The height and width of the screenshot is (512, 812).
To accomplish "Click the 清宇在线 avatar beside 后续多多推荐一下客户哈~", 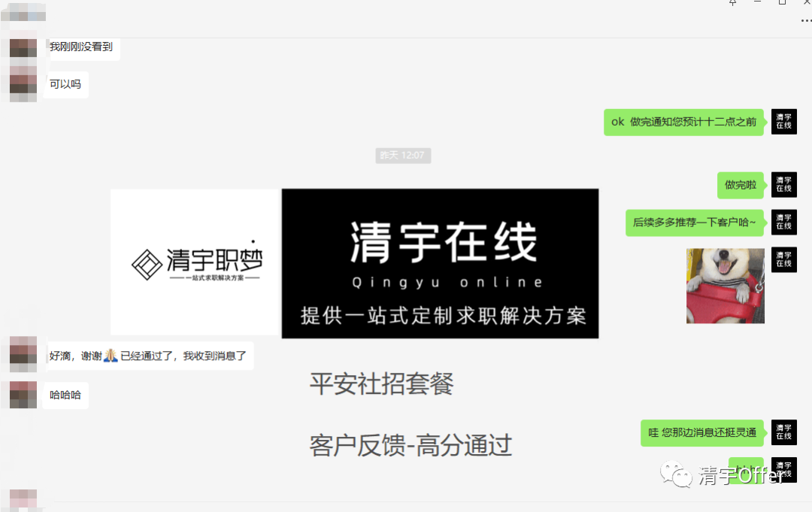I will [783, 222].
